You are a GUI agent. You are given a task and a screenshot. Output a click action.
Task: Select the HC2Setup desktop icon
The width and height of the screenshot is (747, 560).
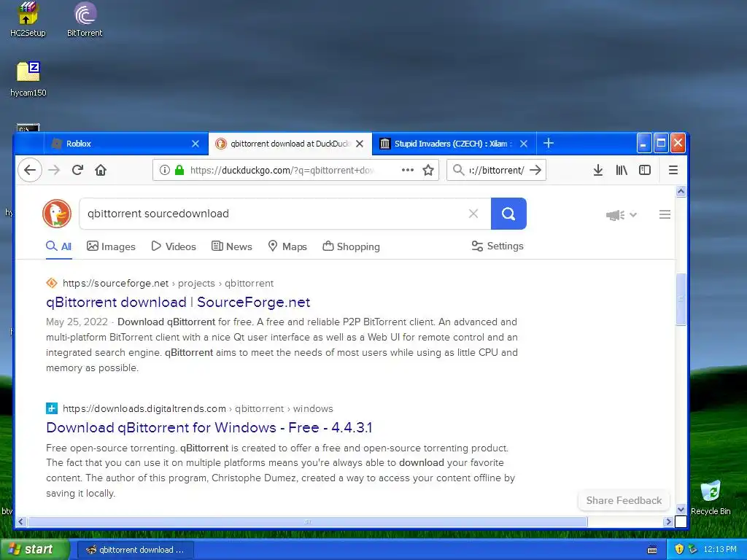coord(28,20)
